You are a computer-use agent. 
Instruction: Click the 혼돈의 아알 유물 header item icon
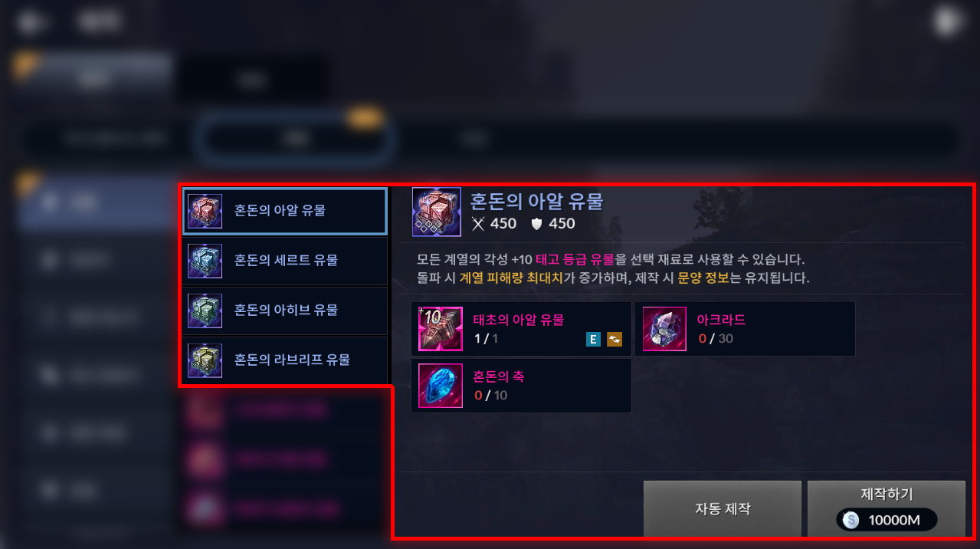[x=437, y=212]
